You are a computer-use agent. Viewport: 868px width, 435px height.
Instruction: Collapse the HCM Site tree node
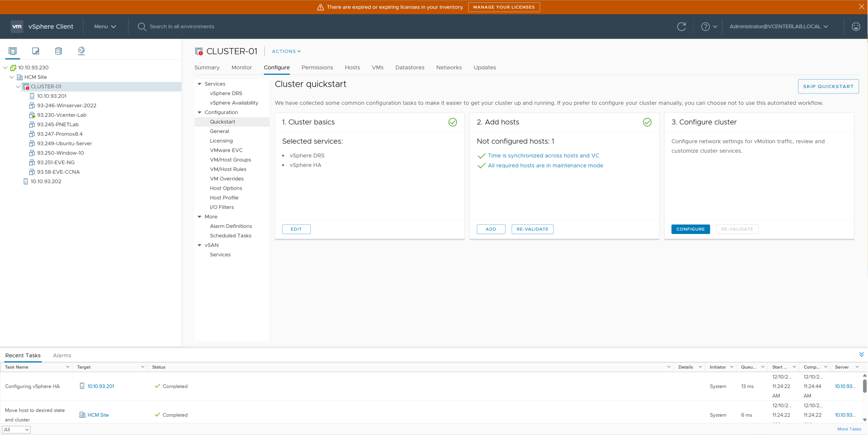click(x=12, y=77)
